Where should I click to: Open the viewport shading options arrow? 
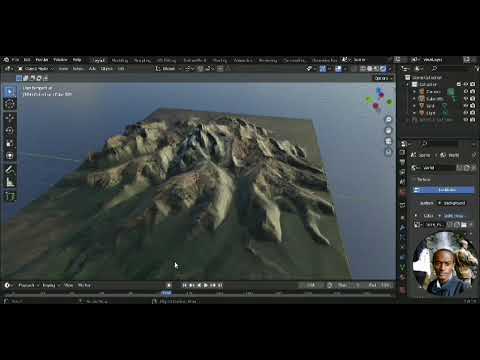(390, 69)
